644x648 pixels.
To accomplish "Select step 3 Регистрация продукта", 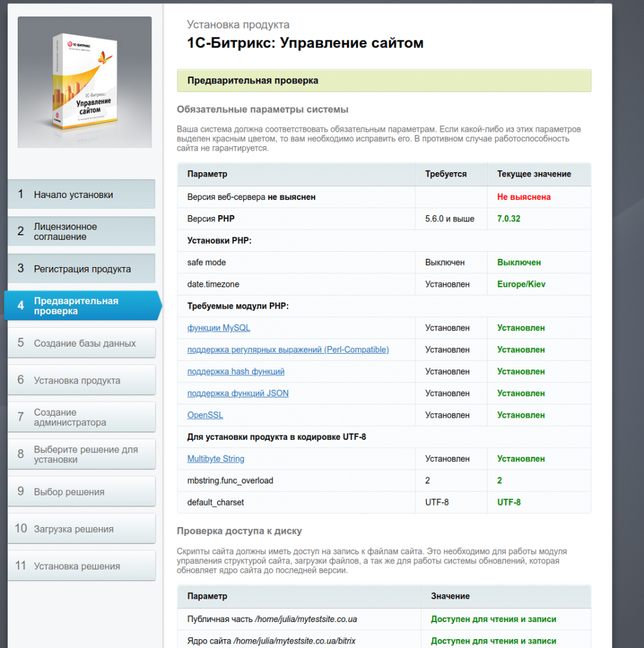I will [82, 268].
